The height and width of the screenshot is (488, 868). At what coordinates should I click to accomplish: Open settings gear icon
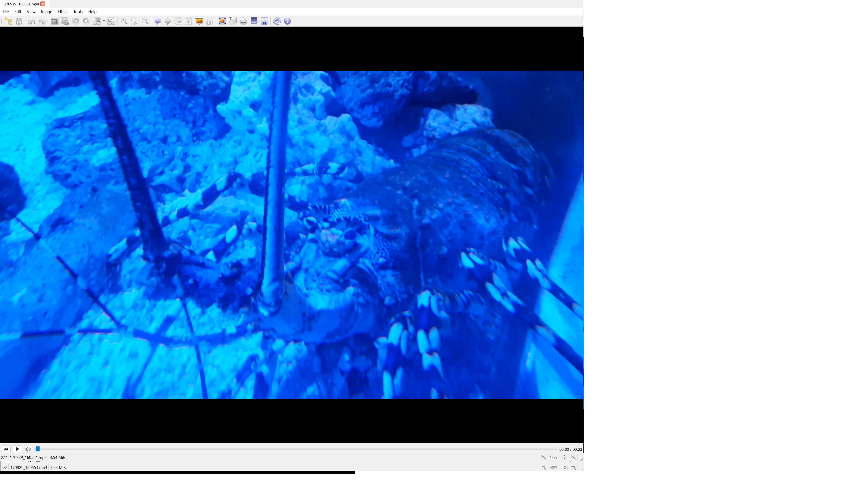click(x=277, y=21)
